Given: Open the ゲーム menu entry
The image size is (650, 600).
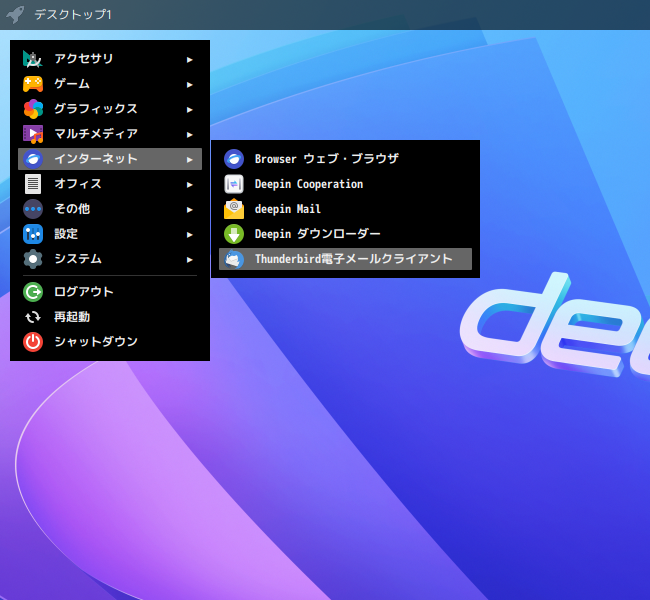Looking at the screenshot, I should [110, 84].
